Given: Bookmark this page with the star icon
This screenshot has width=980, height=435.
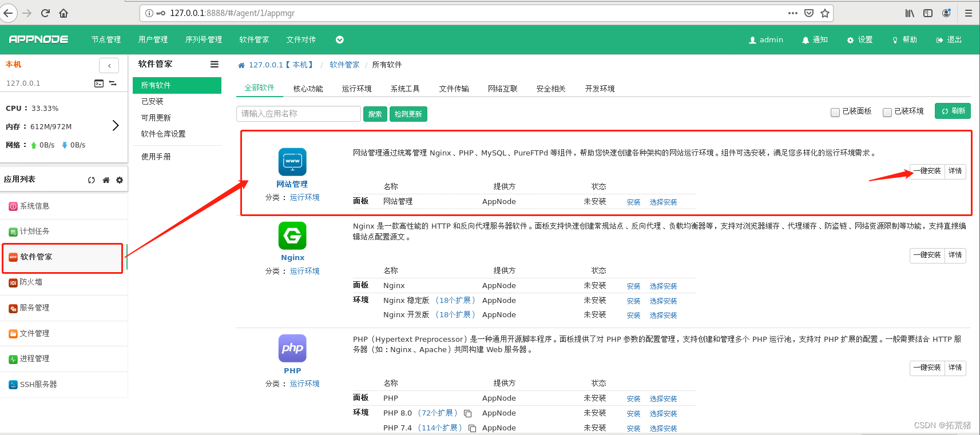Looking at the screenshot, I should (x=825, y=13).
